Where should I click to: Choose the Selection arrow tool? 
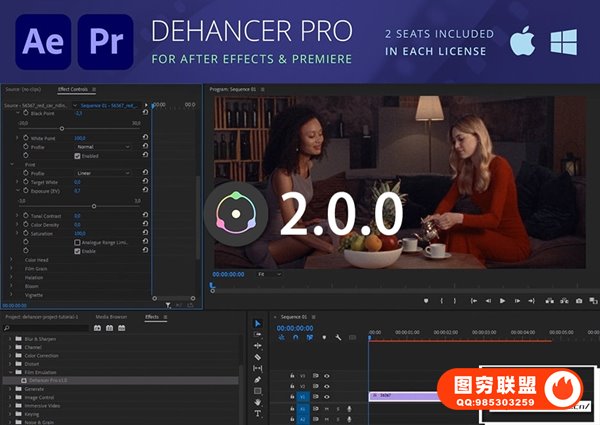point(257,323)
